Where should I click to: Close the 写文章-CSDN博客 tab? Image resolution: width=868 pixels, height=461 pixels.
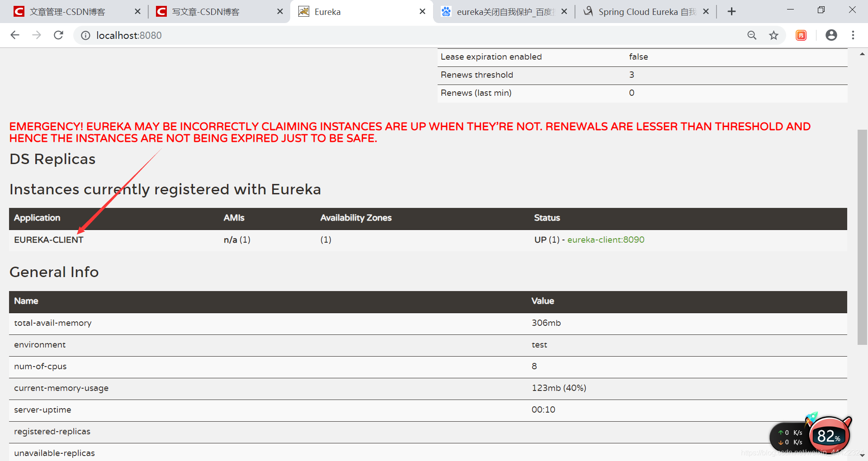(280, 12)
